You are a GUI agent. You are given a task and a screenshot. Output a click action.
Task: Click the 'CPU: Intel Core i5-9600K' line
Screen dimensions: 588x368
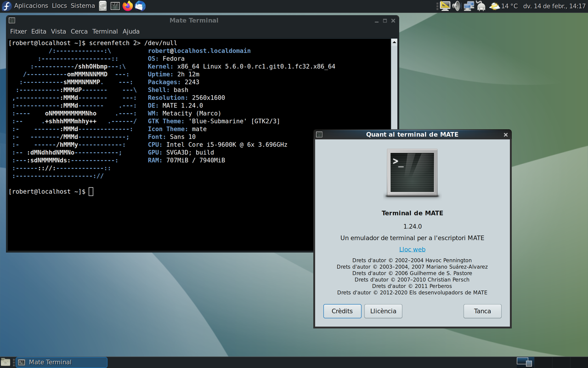click(x=218, y=144)
